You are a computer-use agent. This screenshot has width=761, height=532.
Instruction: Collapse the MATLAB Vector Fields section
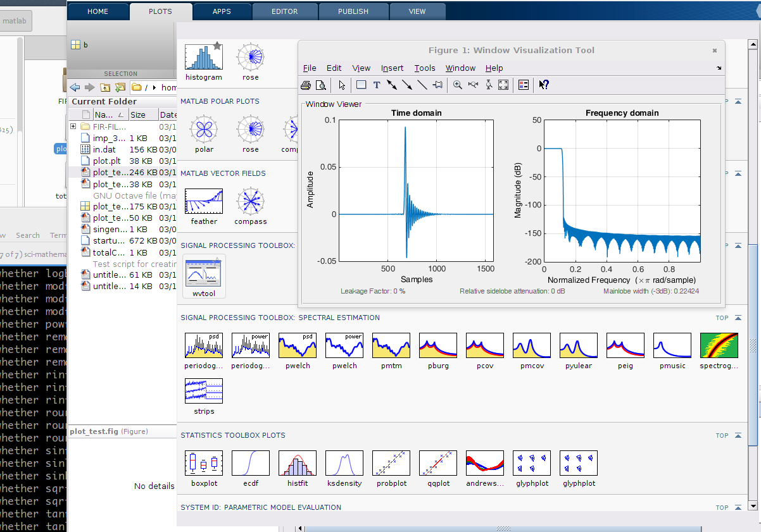[738, 173]
